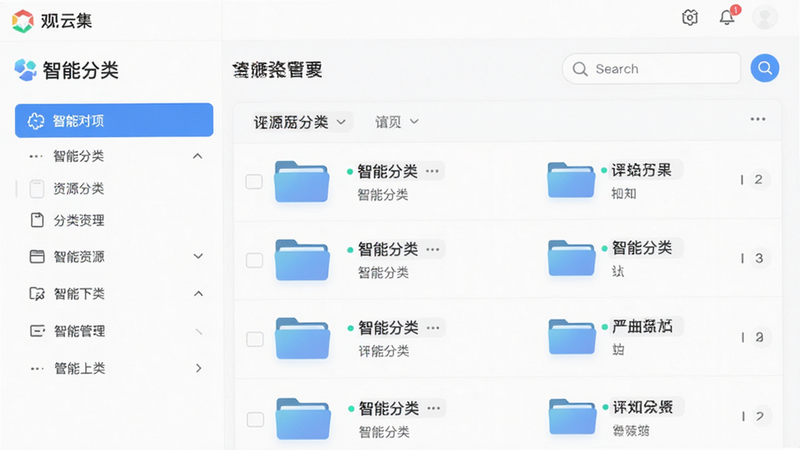Screen dimensions: 800x450
Task: Click the dots icon beside 管能上类
Action: click(37, 368)
